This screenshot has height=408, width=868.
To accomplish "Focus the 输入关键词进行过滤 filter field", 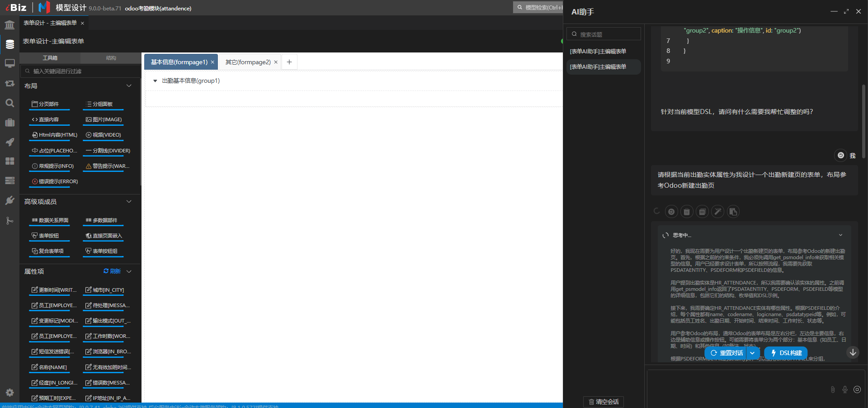I will (80, 71).
